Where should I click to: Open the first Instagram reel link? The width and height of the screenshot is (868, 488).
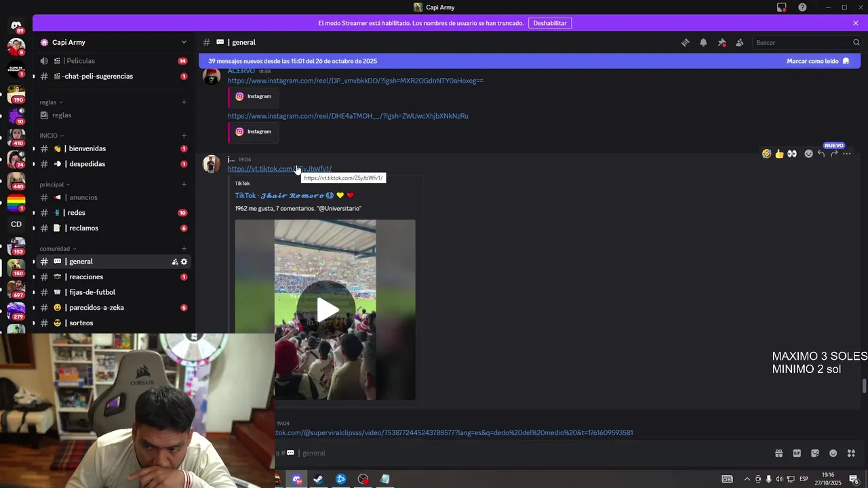355,81
